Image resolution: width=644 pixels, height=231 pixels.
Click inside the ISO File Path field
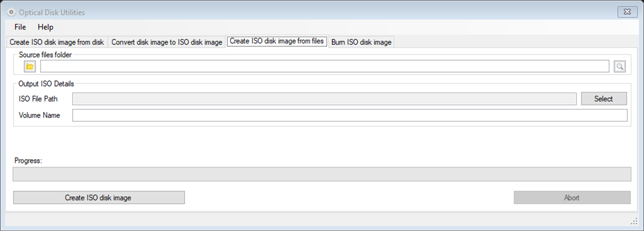tap(325, 99)
